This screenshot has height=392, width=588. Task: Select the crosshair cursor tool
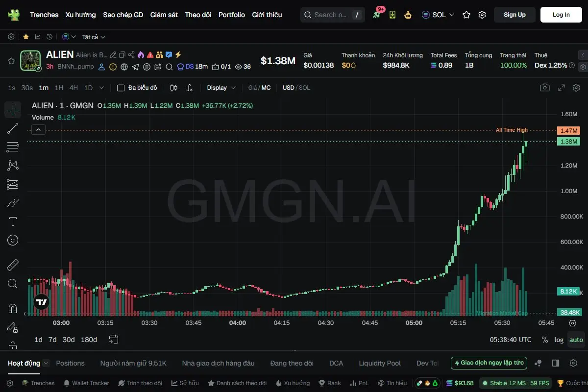tap(13, 110)
